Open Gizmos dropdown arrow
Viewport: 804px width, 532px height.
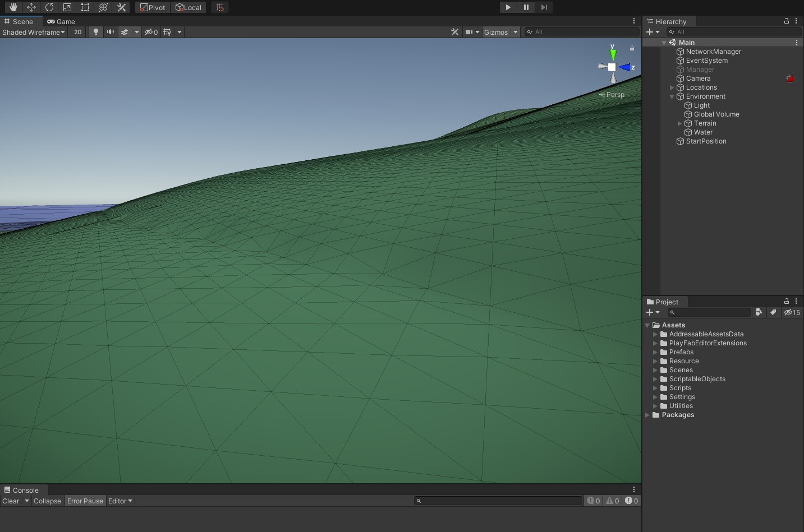[516, 32]
